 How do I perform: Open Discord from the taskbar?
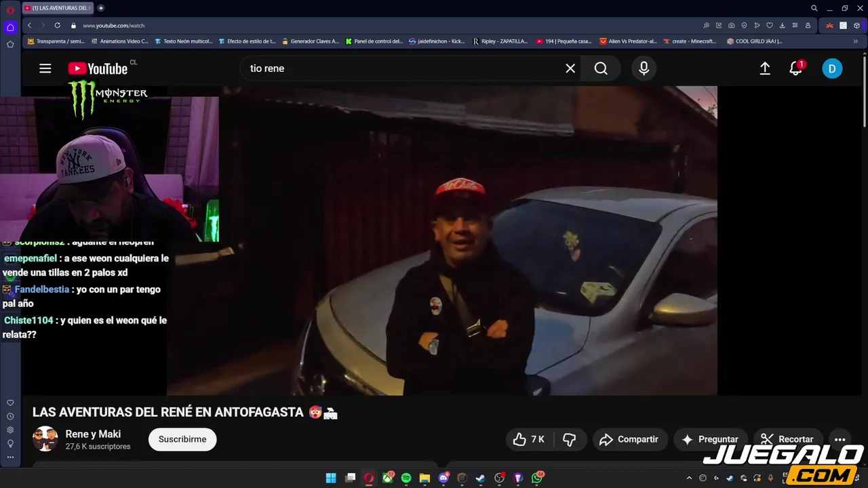(x=443, y=478)
